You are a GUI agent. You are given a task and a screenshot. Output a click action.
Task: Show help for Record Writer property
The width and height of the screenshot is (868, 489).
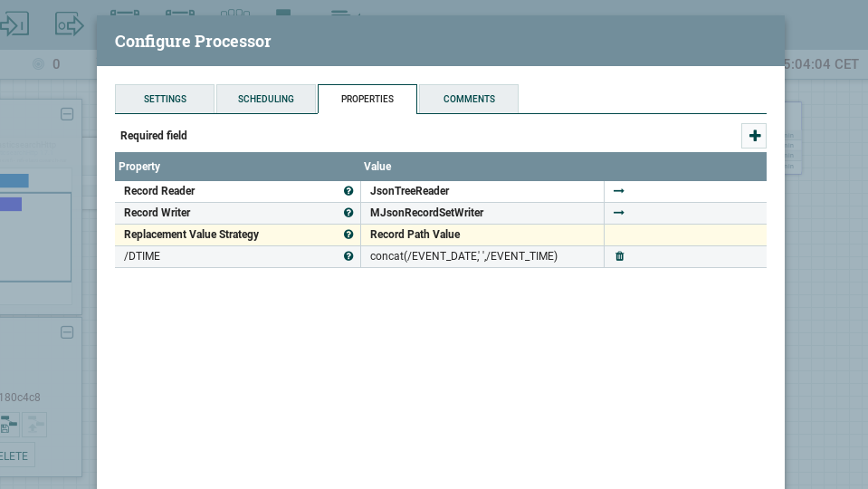point(348,213)
